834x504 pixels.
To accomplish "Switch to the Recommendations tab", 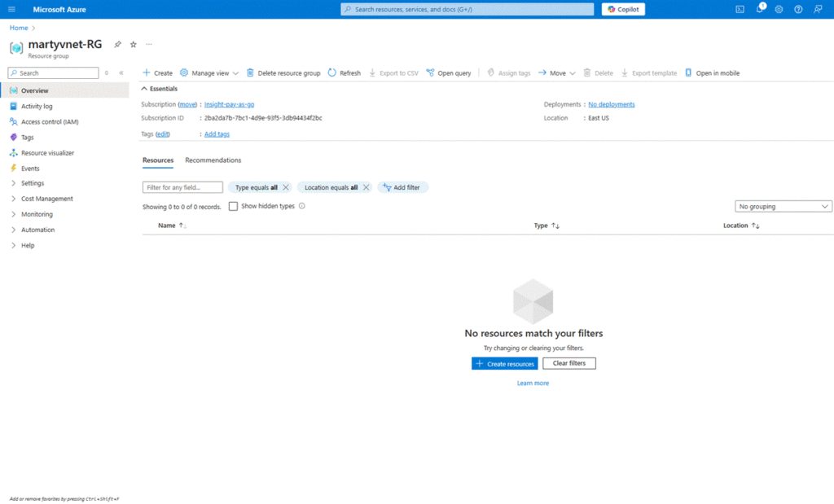I will click(x=213, y=160).
